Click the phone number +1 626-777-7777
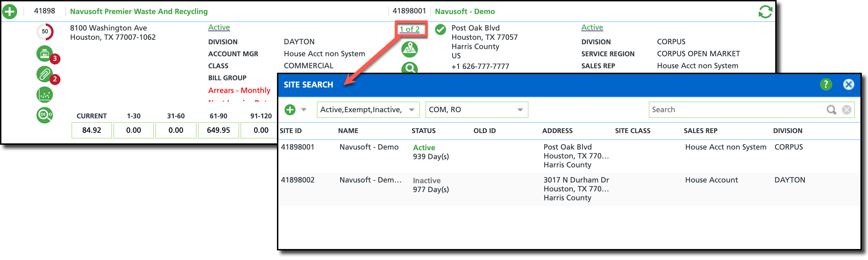 tap(480, 67)
